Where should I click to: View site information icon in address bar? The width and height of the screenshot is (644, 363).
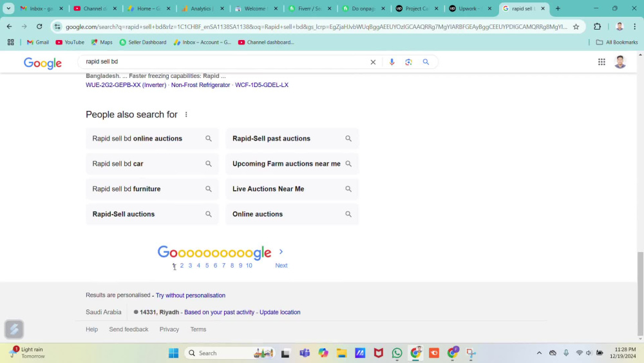coord(57,26)
